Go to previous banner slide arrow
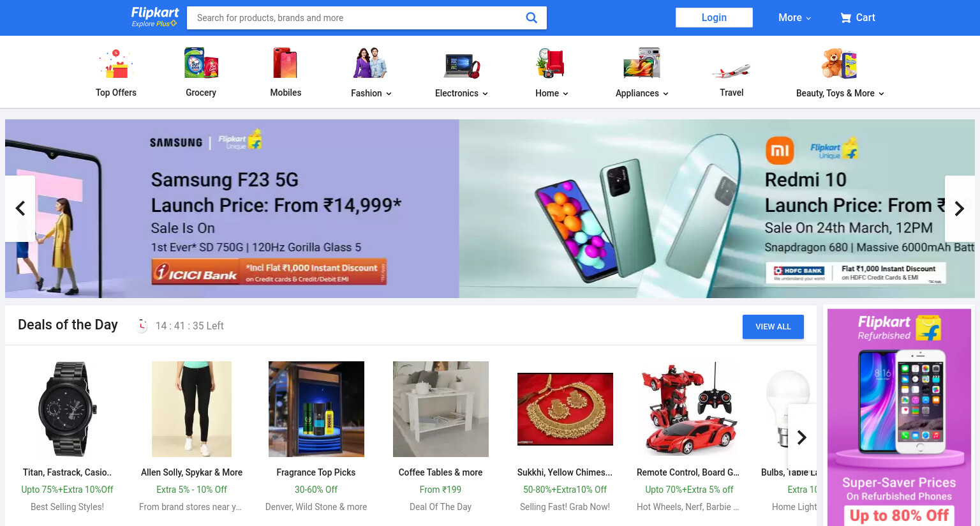The height and width of the screenshot is (526, 980). pos(20,209)
